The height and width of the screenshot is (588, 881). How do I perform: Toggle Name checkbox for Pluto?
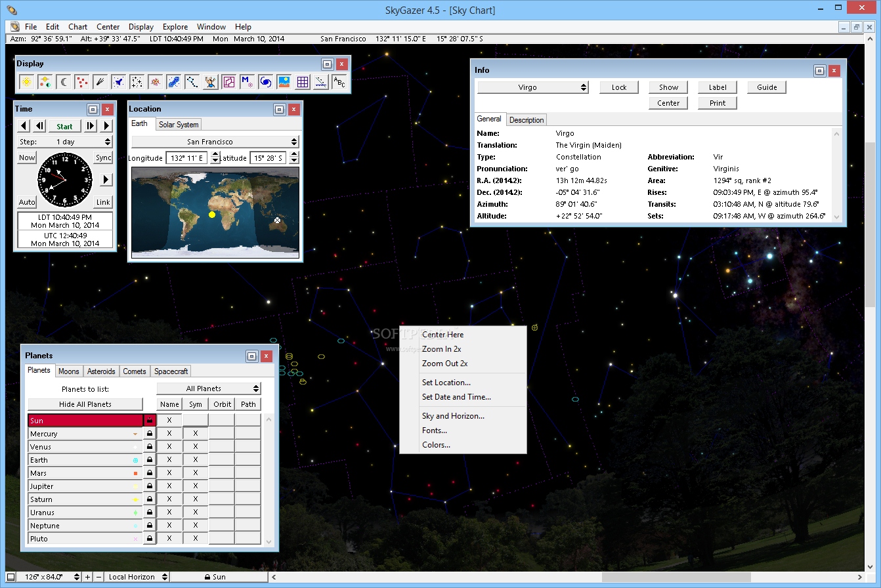pos(169,538)
